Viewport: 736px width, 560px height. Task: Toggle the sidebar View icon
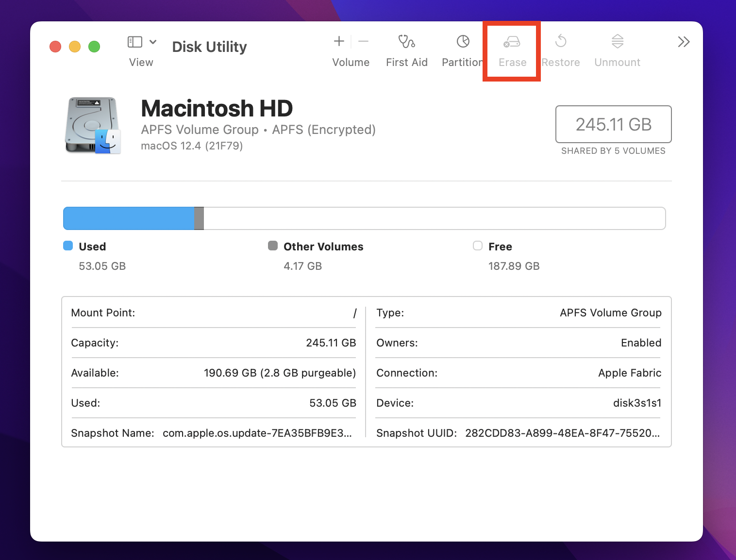pos(134,42)
